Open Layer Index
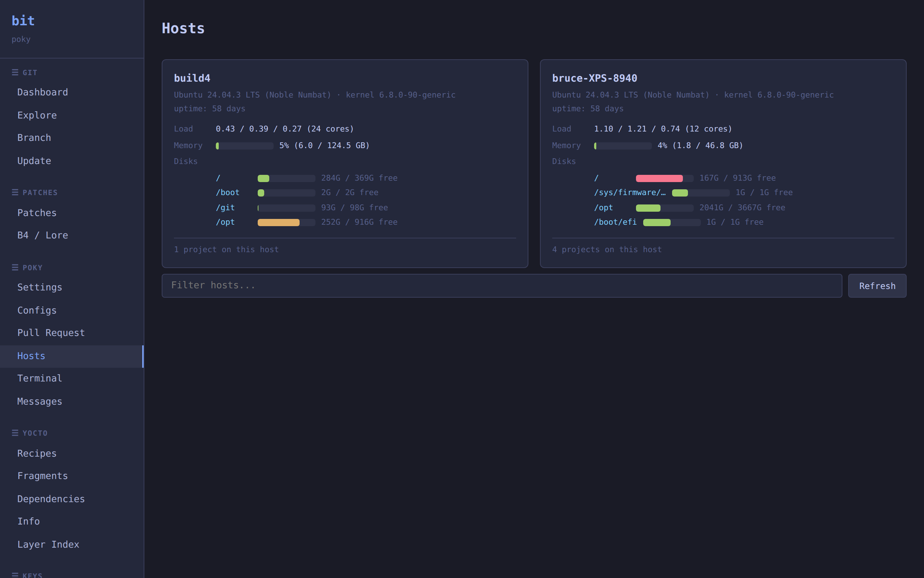The height and width of the screenshot is (578, 924). (72, 544)
